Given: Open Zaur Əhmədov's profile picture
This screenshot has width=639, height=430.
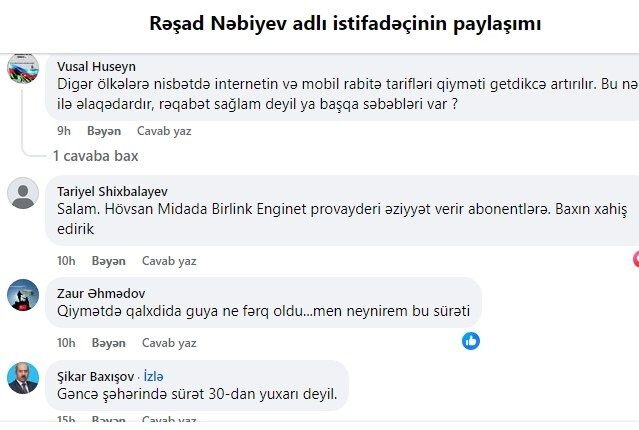Looking at the screenshot, I should pyautogui.click(x=23, y=295).
